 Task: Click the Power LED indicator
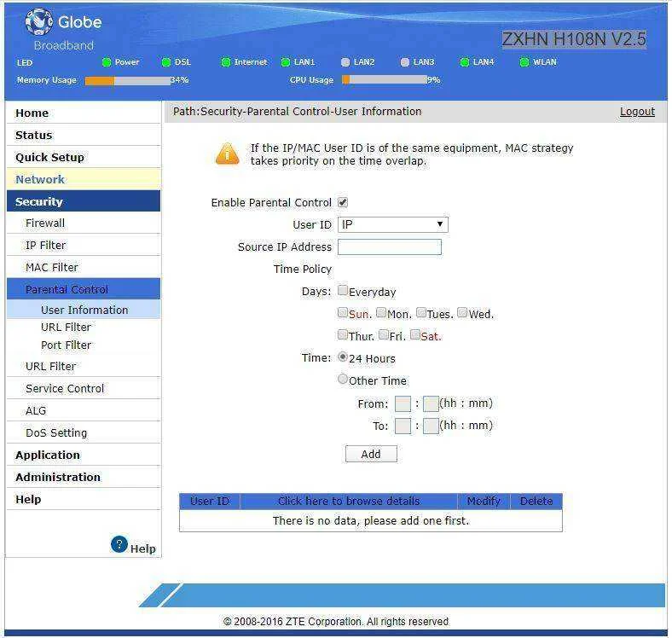point(107,62)
